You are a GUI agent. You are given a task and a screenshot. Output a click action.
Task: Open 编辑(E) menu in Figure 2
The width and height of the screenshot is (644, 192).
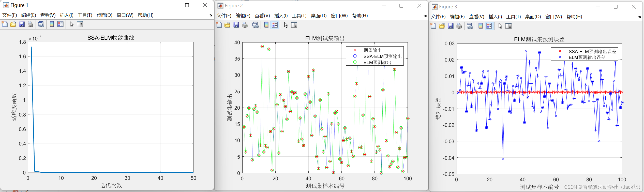click(x=243, y=16)
